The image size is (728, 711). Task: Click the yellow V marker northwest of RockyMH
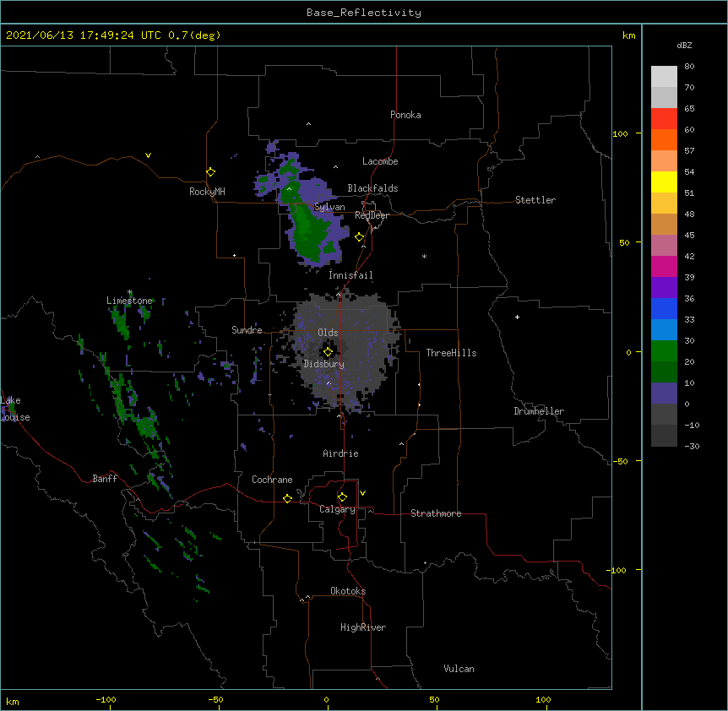click(x=148, y=155)
